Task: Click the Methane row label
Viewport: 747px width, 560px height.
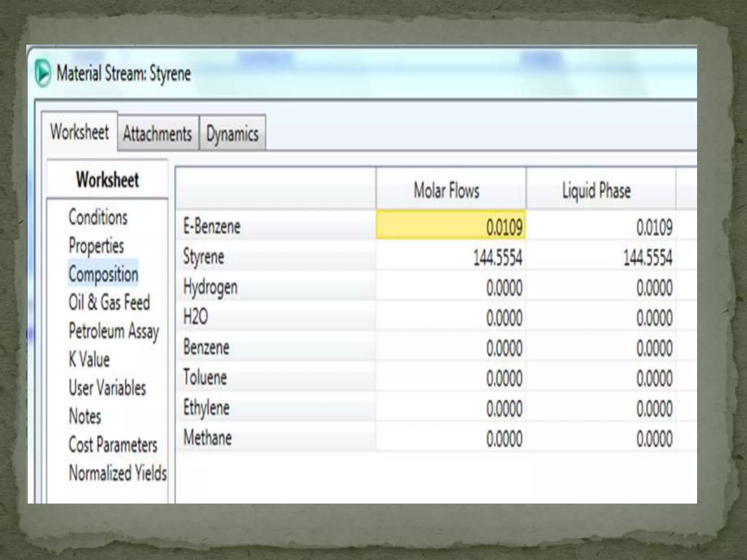Action: coord(207,438)
